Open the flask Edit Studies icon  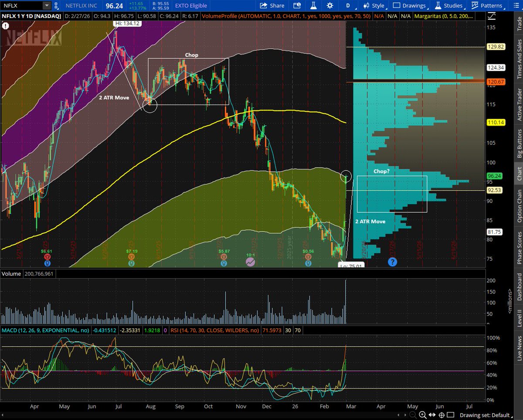[313, 6]
